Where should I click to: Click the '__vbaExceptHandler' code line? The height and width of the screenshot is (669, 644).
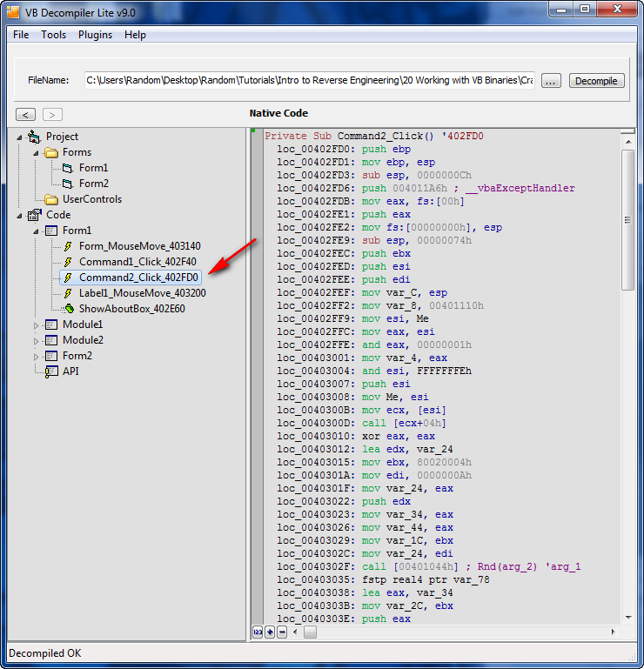coord(426,188)
